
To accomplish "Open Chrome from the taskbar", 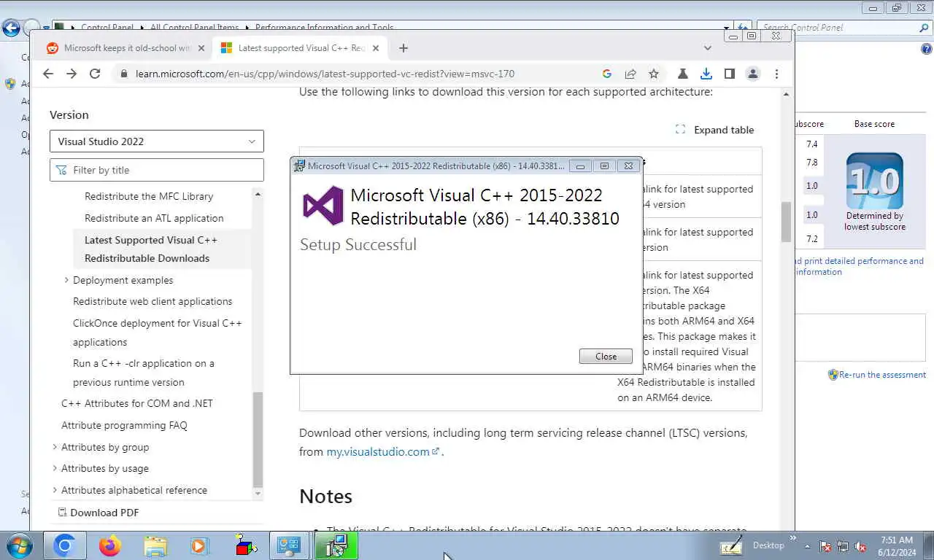I will click(x=64, y=545).
